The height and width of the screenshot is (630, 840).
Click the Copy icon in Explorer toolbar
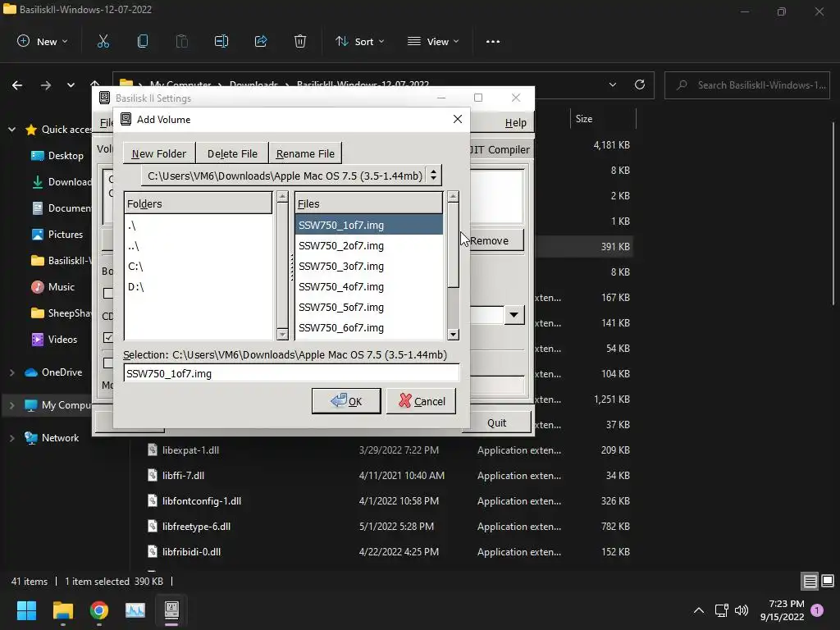143,41
